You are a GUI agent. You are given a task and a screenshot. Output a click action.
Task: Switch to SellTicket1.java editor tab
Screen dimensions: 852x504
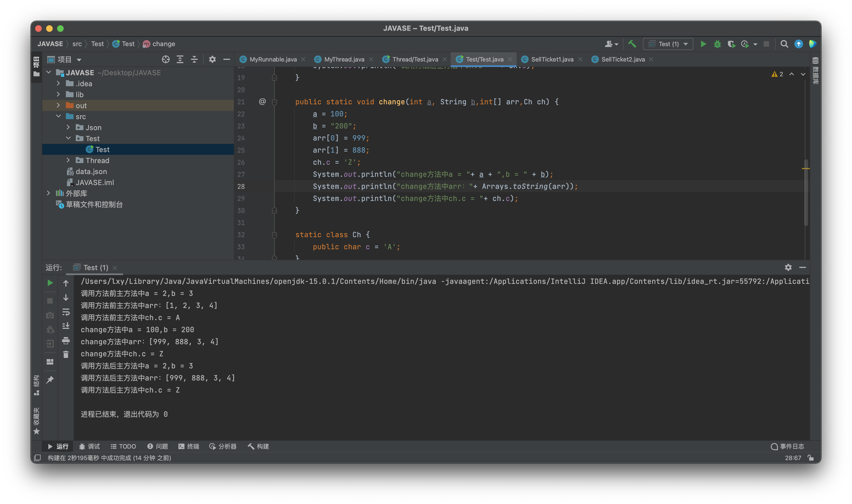click(552, 60)
